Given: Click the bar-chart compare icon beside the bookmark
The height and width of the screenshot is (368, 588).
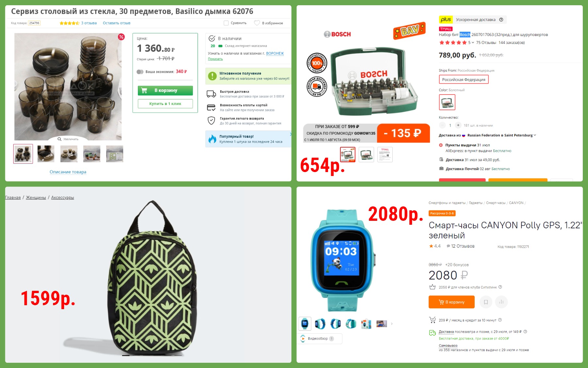Looking at the screenshot, I should pos(501,302).
